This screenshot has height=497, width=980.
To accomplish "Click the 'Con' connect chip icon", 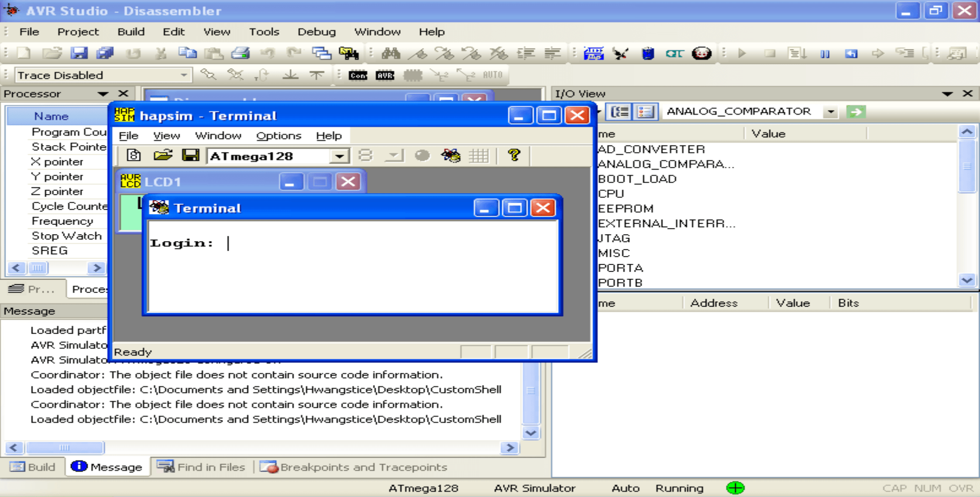I will (358, 75).
